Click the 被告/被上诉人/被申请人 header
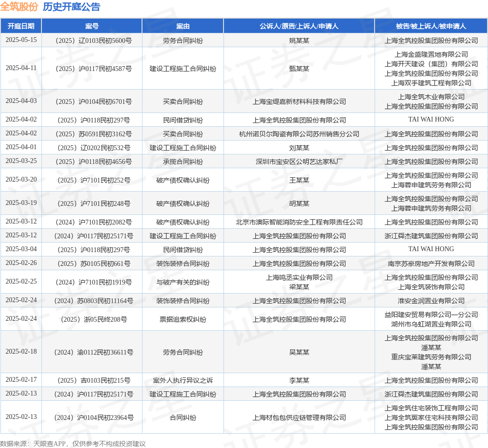This screenshot has height=448, width=488. tap(431, 26)
